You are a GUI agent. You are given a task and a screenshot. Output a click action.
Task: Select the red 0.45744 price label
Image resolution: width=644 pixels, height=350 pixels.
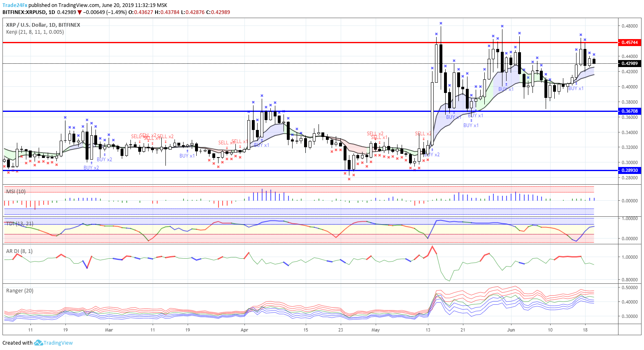[x=630, y=42]
